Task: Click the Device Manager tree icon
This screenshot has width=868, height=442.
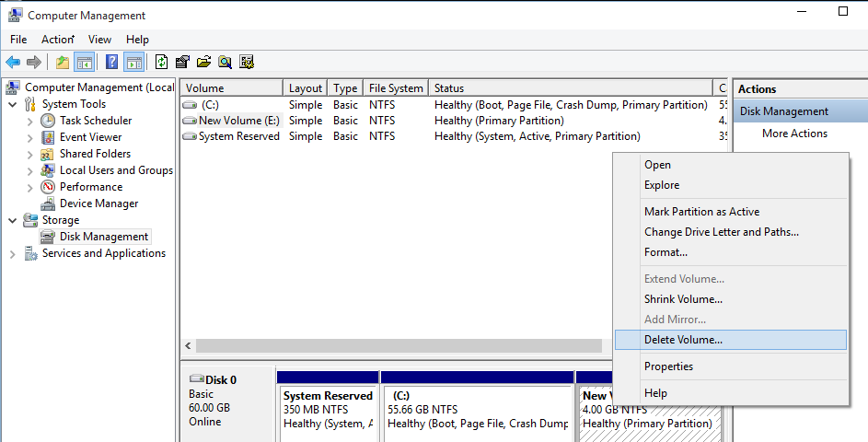Action: coord(48,204)
